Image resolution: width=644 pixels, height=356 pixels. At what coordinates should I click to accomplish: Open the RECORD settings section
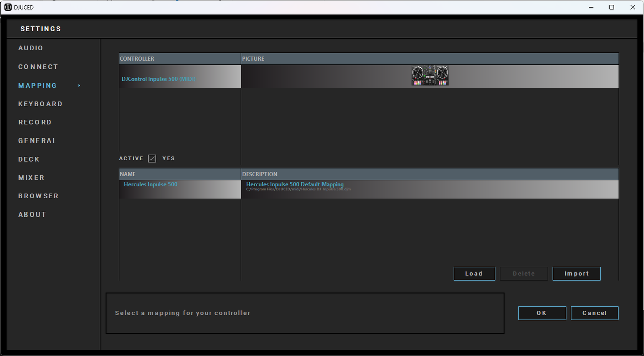(x=35, y=122)
